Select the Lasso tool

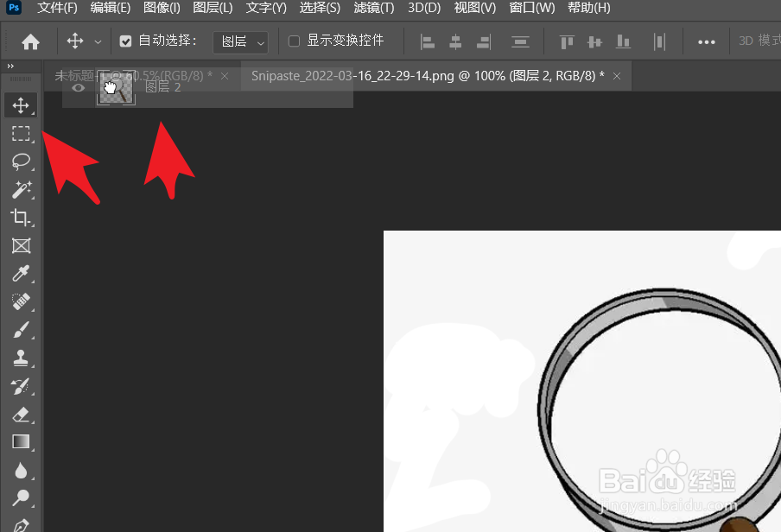tap(21, 161)
